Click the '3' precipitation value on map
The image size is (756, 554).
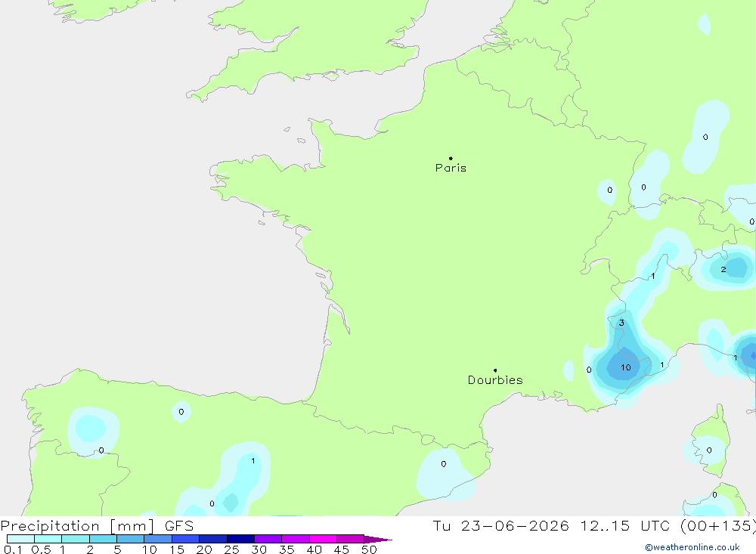click(621, 323)
